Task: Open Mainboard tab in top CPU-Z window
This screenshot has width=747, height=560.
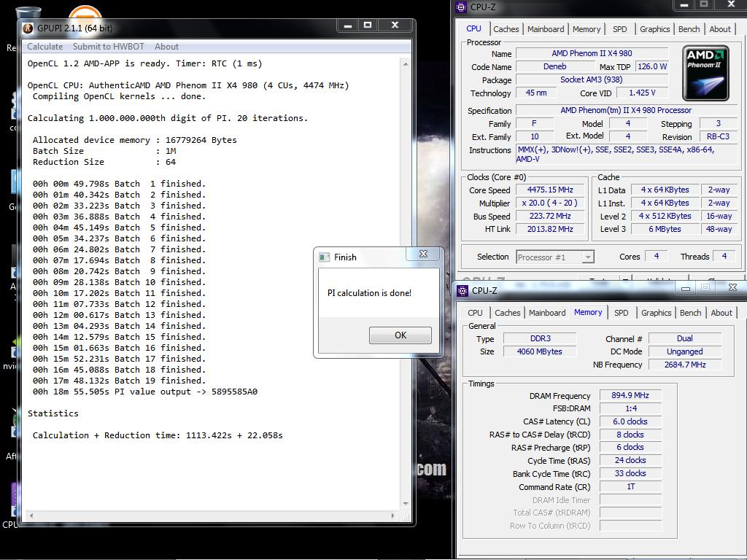Action: 546,29
